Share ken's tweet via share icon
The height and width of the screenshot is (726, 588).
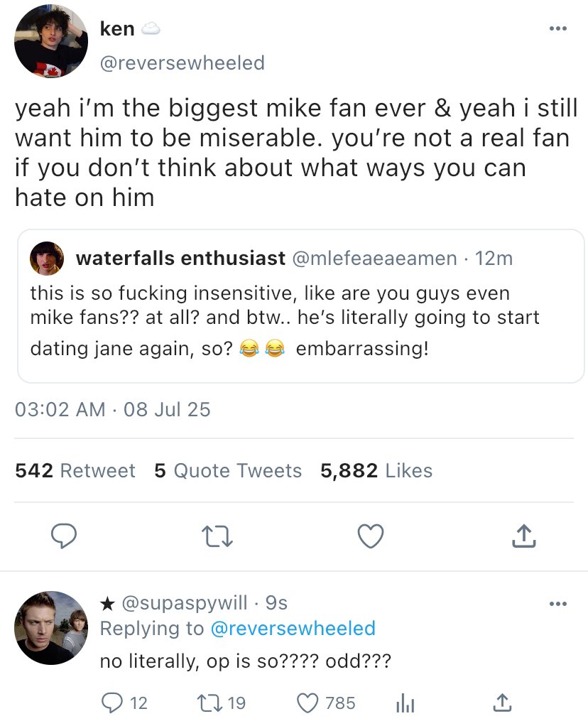[523, 536]
